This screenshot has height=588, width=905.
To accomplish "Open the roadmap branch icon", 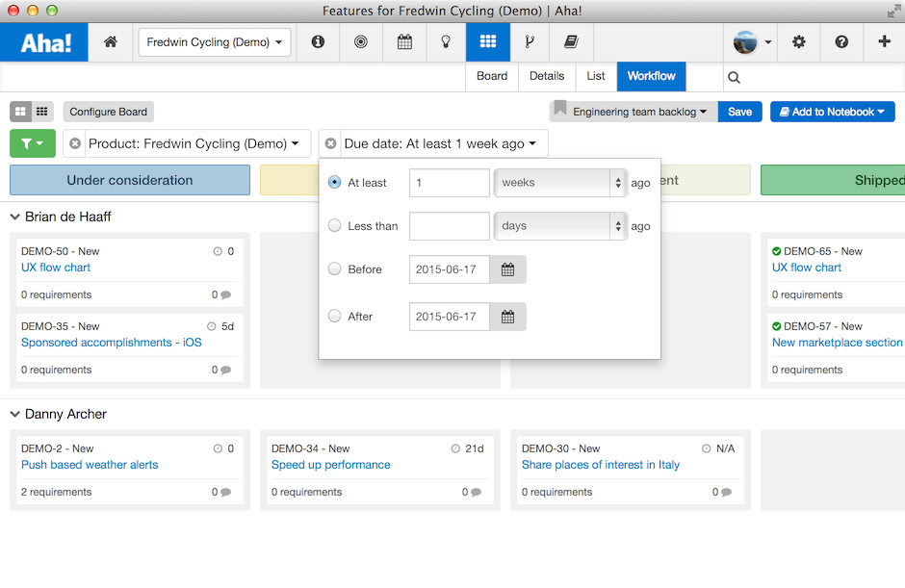I will 530,41.
